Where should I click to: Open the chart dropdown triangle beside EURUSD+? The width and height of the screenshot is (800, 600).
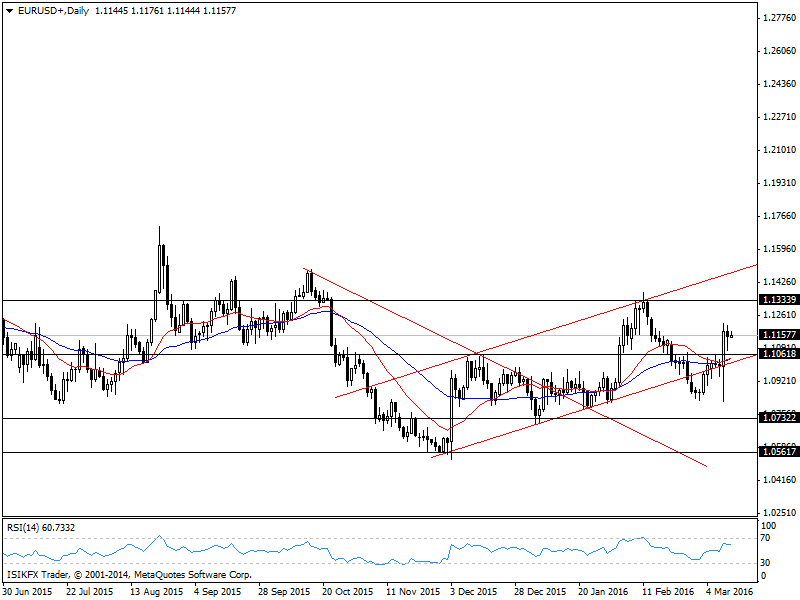10,11
